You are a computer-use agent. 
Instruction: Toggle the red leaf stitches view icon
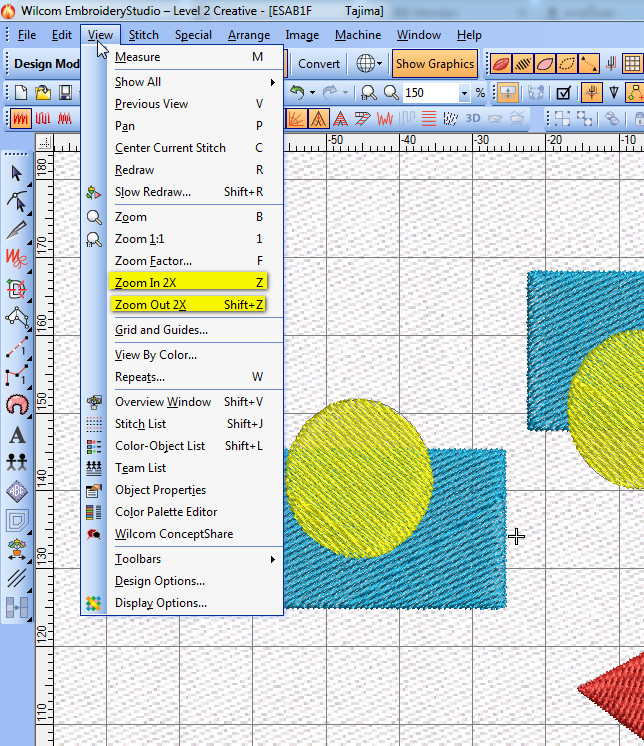tap(501, 64)
